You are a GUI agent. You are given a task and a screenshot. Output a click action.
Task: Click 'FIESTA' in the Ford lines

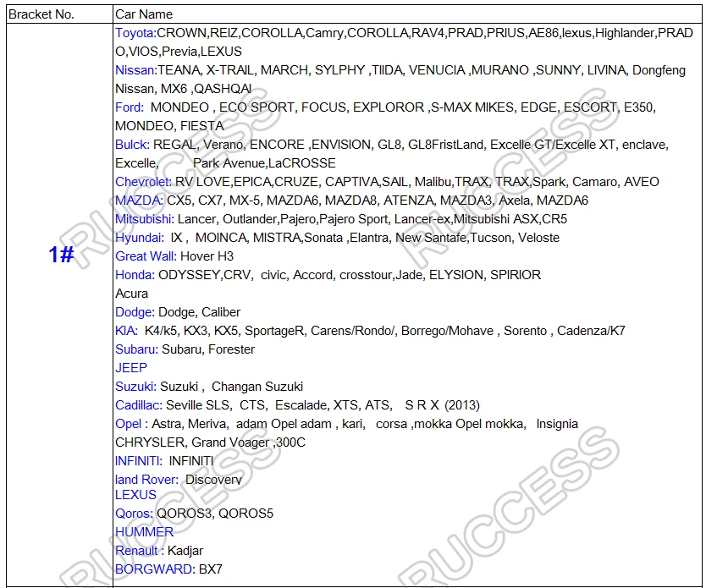tap(202, 126)
